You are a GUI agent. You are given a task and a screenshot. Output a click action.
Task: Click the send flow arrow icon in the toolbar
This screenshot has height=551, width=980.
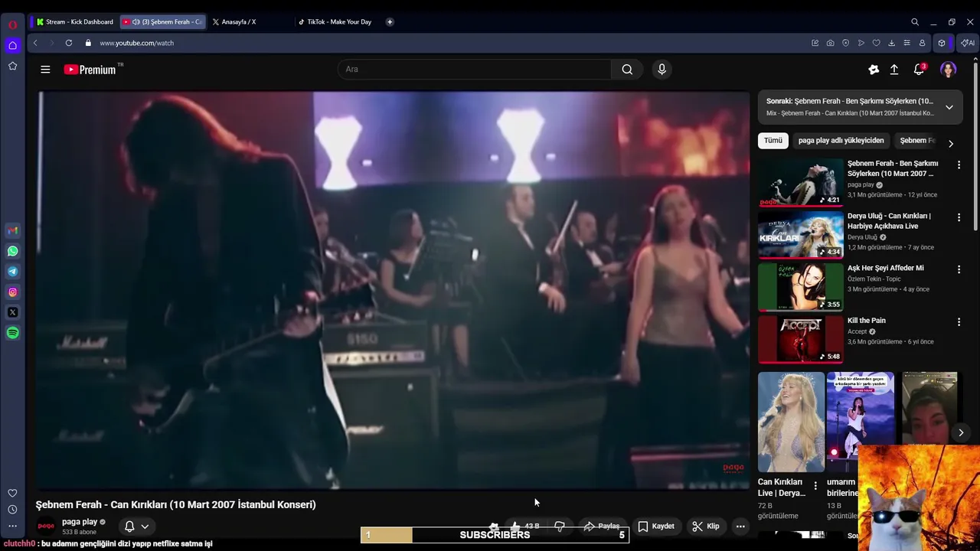pos(861,43)
